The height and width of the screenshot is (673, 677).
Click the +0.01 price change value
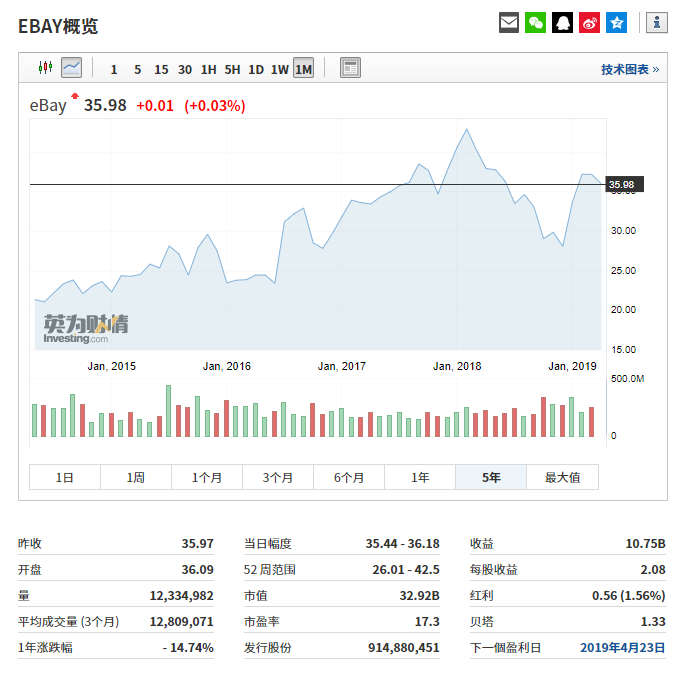pos(155,106)
